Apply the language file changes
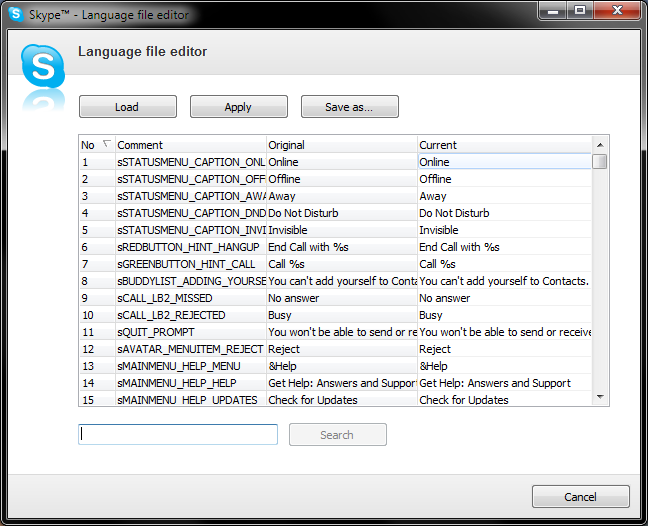Viewport: 648px width, 526px height. click(x=238, y=107)
